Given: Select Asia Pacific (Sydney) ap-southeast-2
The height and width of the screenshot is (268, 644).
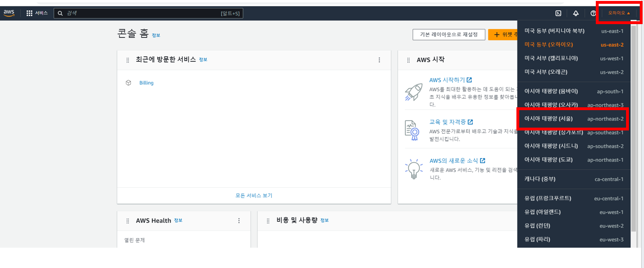Looking at the screenshot, I should coord(574,146).
